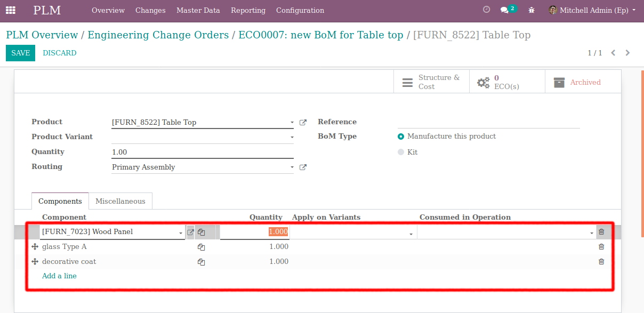Open the conversations chat icon
644x313 pixels.
pyautogui.click(x=504, y=10)
